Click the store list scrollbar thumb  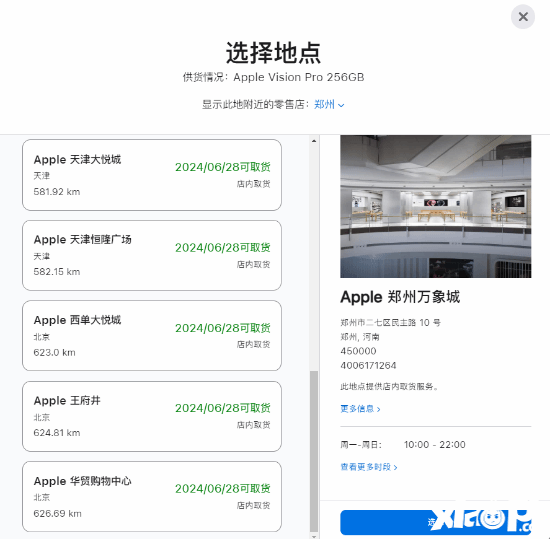(314, 451)
